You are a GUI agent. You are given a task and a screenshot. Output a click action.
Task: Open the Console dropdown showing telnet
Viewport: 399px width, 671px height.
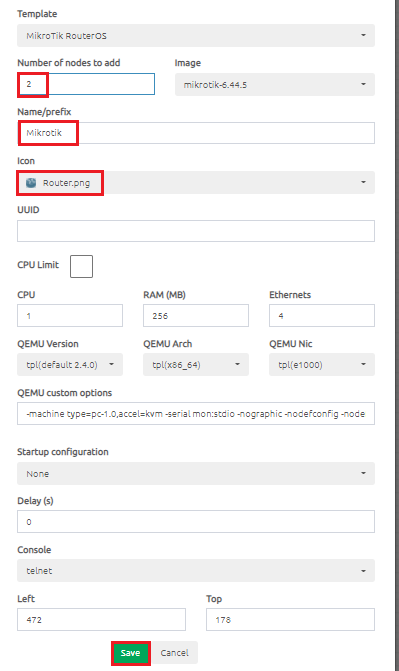pos(196,570)
